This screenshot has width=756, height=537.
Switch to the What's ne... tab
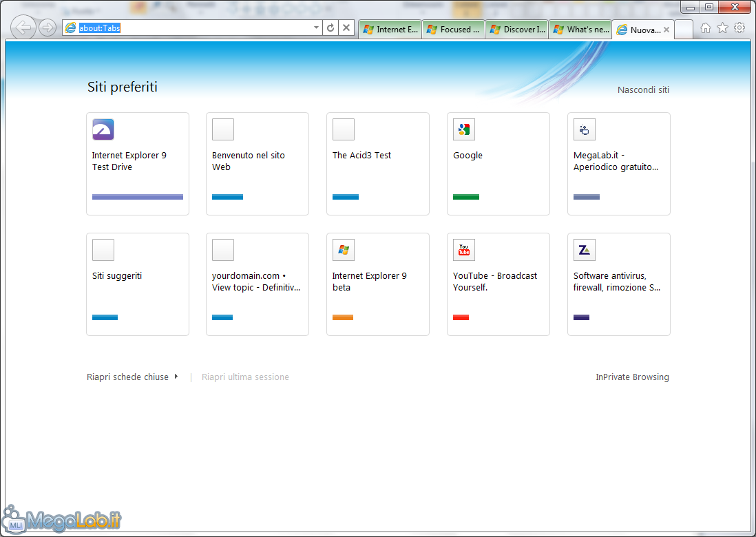(x=580, y=30)
